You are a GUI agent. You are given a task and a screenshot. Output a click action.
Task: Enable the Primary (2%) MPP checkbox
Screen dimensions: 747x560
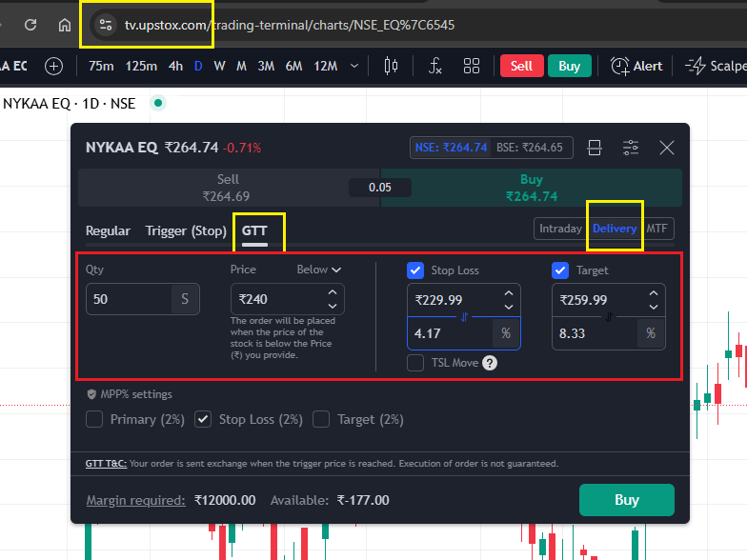[94, 419]
